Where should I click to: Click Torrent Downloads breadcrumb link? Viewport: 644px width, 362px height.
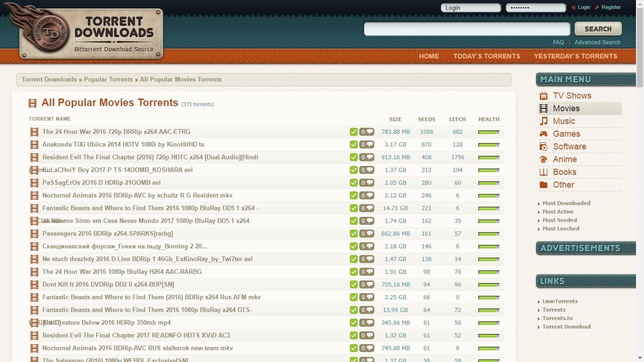[49, 80]
